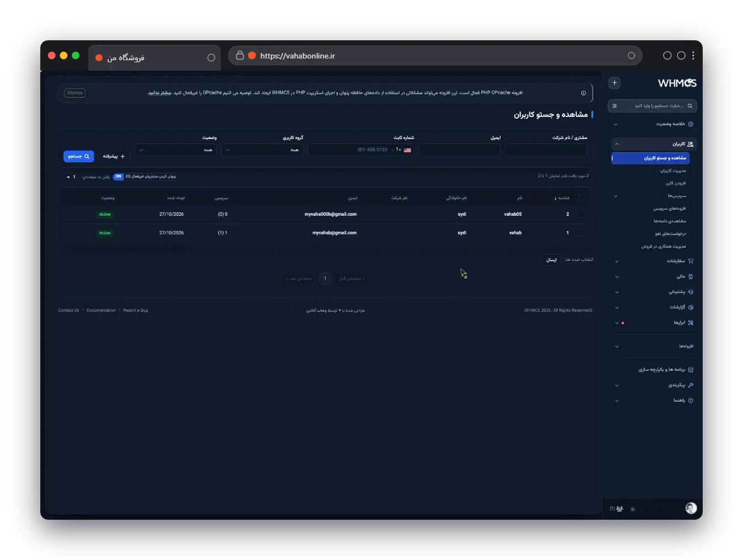
Task: Click the shopping cart icon for سفارشات
Action: pos(691,261)
